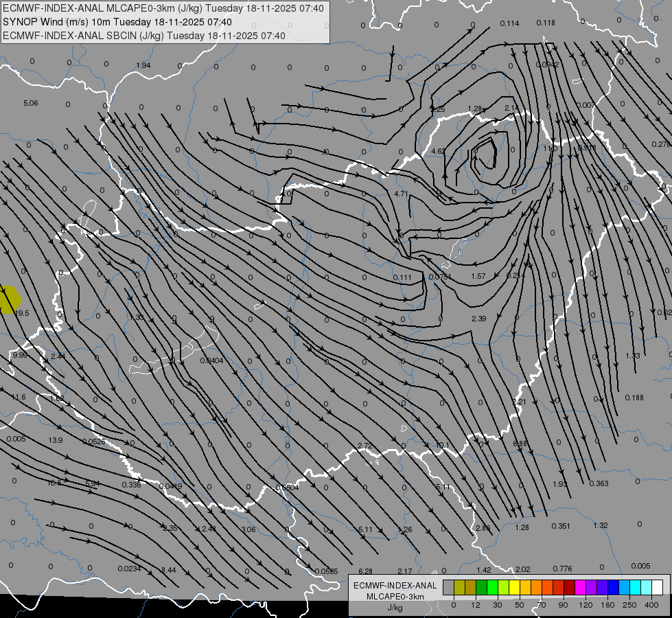Screen dimensions: 672x618
Task: Click the grid value 0.363
Action: coord(599,483)
